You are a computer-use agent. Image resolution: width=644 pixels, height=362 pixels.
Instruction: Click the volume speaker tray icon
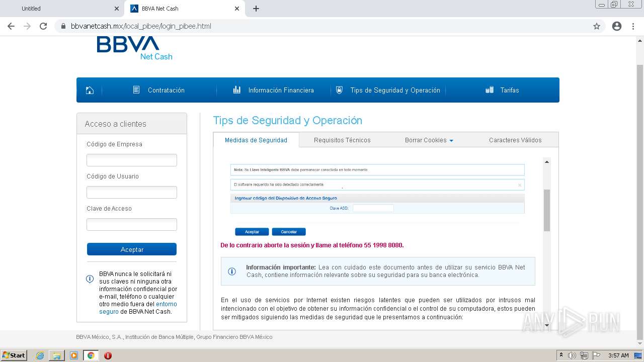coord(572,355)
